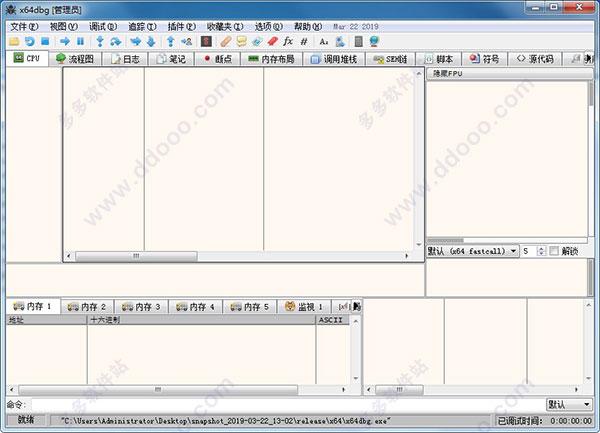Viewport: 600px width, 433px height.
Task: Click the 十六进制 column header
Action: pos(202,320)
